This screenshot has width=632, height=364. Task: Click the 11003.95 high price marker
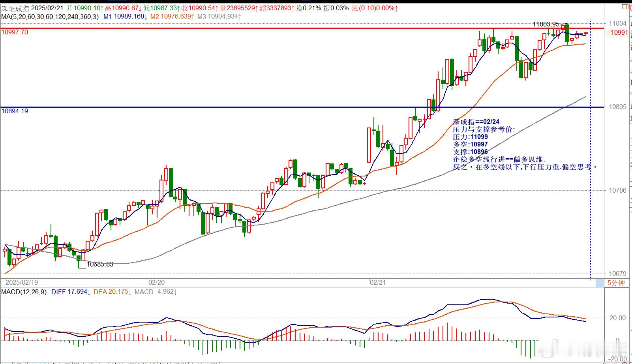(x=546, y=24)
